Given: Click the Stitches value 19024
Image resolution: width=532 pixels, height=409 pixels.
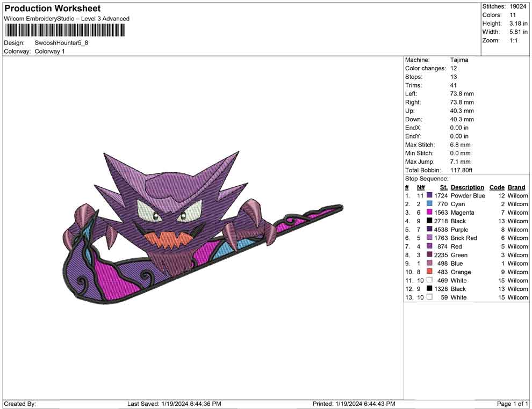Looking at the screenshot, I should pos(517,6).
